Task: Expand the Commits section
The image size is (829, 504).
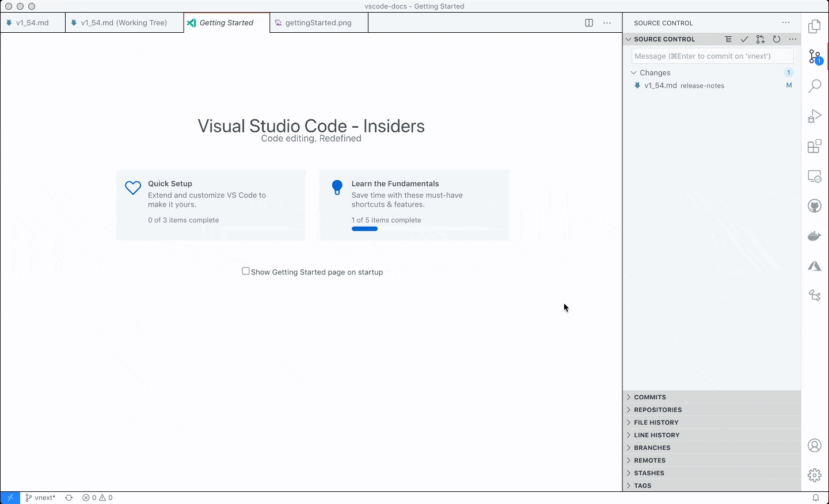Action: point(650,398)
